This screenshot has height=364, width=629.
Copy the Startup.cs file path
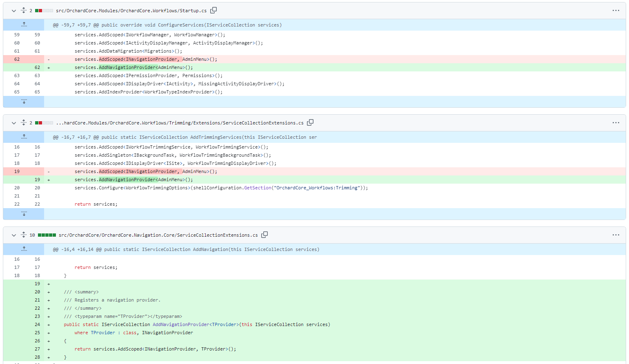213,10
